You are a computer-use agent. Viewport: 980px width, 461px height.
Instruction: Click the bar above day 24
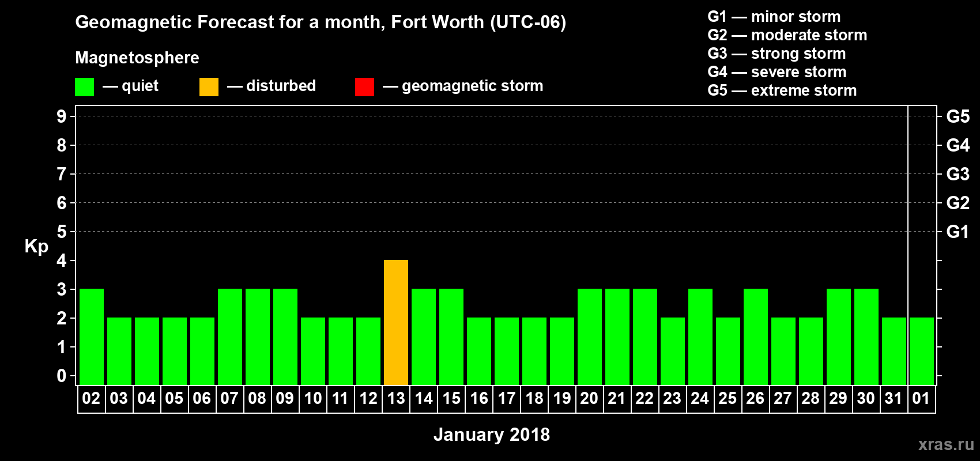pyautogui.click(x=700, y=337)
